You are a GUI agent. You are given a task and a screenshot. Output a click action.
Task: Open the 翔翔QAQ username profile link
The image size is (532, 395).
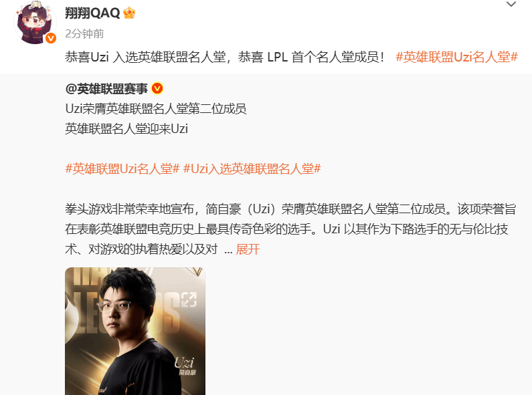[92, 13]
